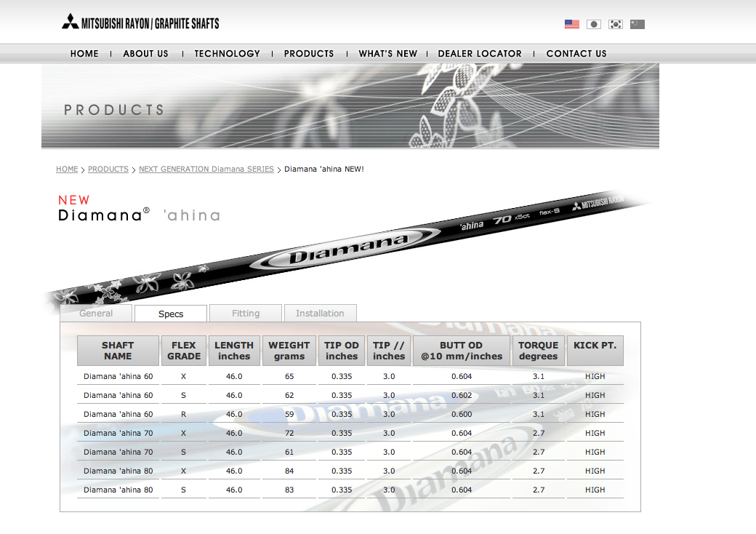Open NEXT GENERATION Diamana SERIES breadcrumb link
Screen dimensions: 756x534
206,169
